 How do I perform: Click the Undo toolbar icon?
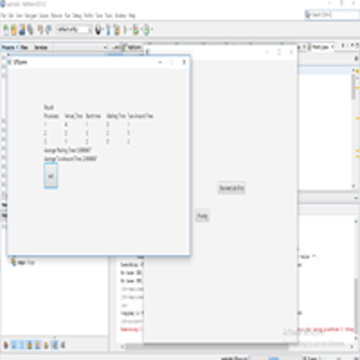[40, 30]
